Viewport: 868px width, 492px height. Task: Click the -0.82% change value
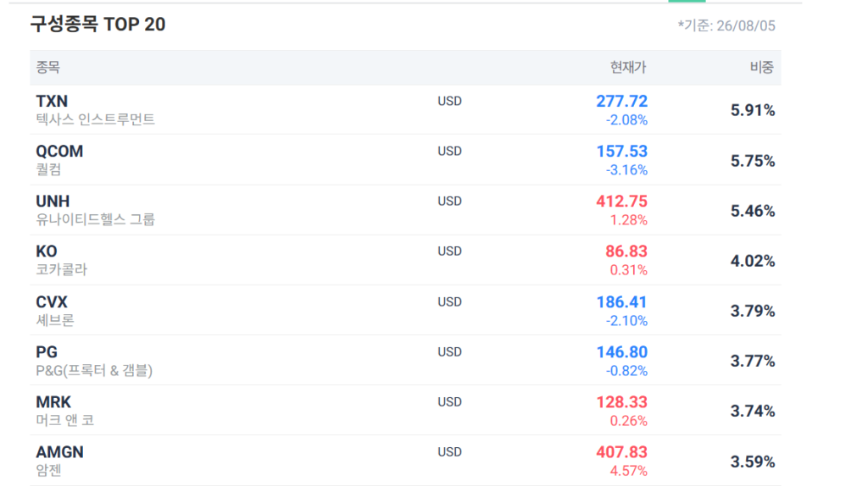(626, 370)
